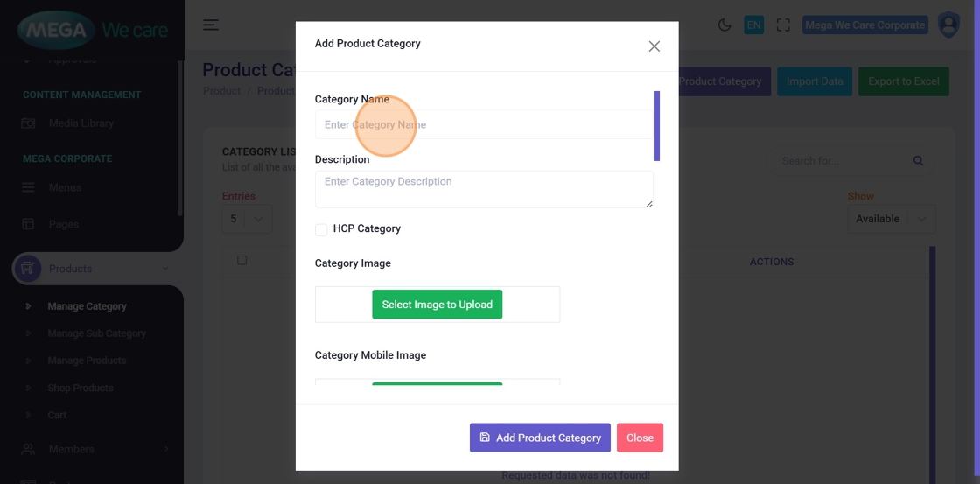Screen dimensions: 980x484
Task: Tick the select-all checkbox in table header
Action: 242,260
